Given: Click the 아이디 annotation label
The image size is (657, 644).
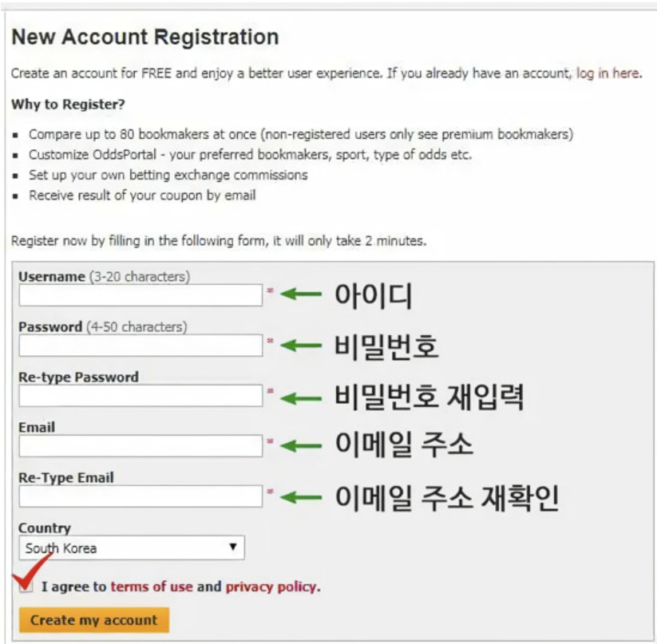Looking at the screenshot, I should (374, 295).
